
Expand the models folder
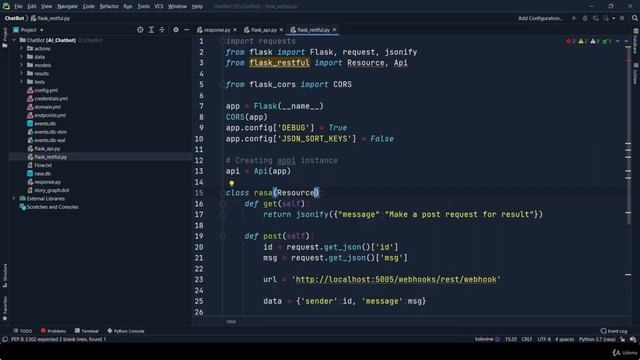[x=22, y=65]
